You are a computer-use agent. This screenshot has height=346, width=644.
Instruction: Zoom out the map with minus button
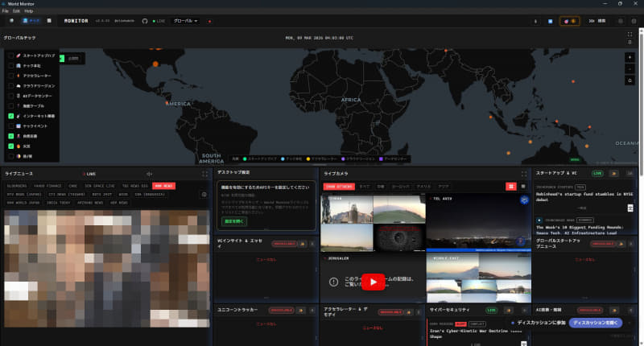click(x=630, y=69)
